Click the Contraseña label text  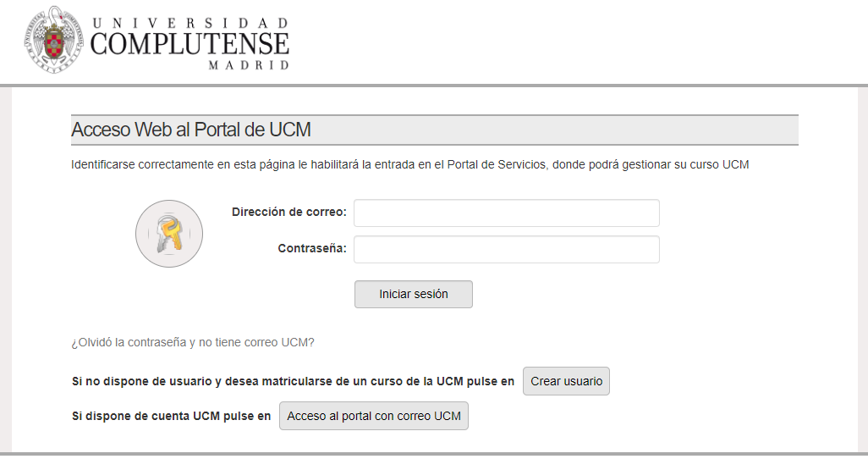(312, 249)
